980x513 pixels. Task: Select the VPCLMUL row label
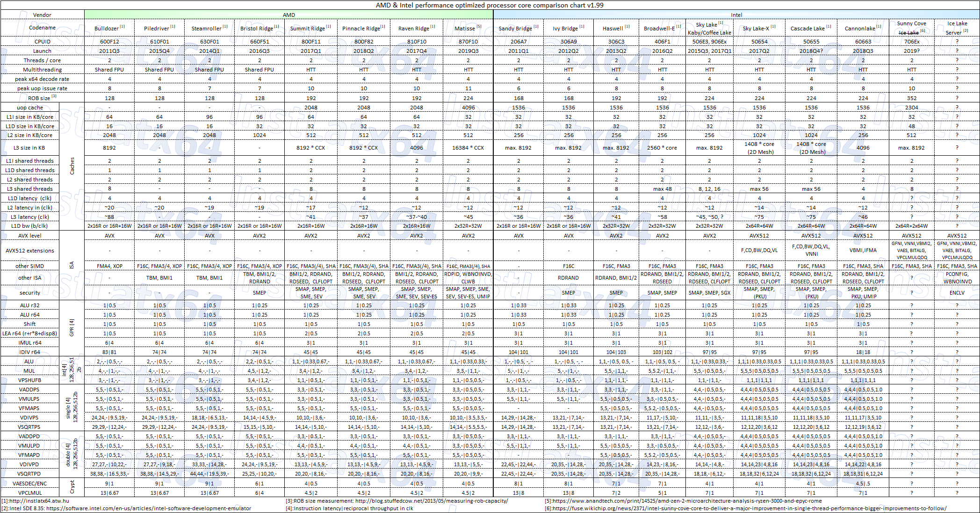pos(30,492)
